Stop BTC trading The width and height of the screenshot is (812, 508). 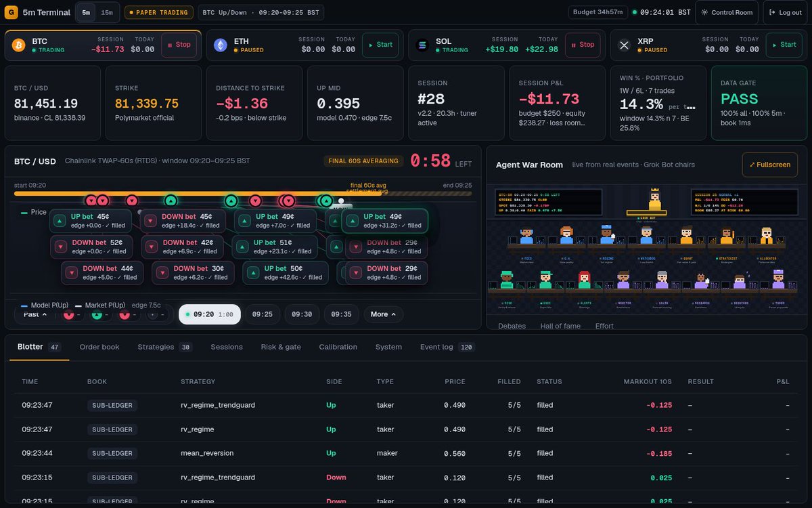click(179, 45)
